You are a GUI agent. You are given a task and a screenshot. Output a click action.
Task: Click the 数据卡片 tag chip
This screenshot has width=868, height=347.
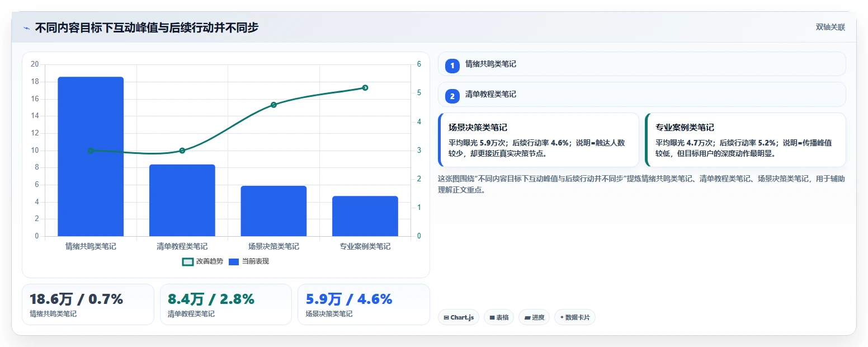pyautogui.click(x=575, y=317)
